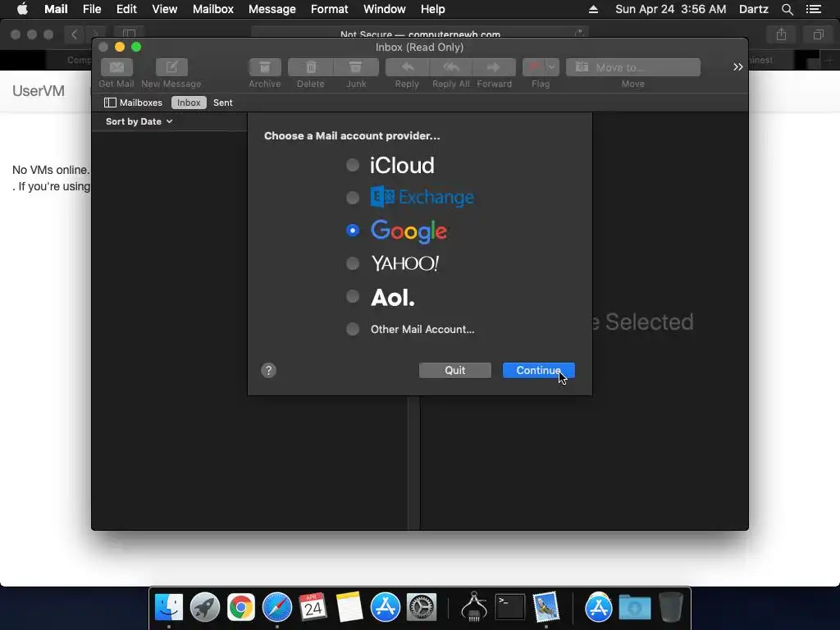Open Terminal from the Dock
The height and width of the screenshot is (630, 840).
[x=510, y=607]
